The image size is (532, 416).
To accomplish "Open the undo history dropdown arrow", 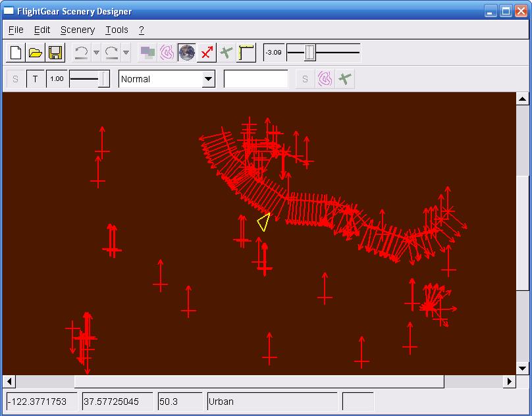I will point(96,53).
